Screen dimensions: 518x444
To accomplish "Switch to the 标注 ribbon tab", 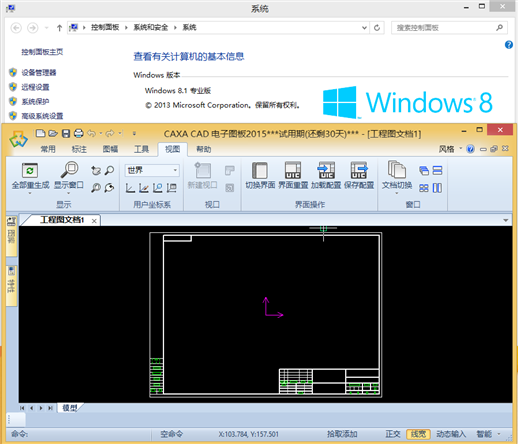I will pos(79,149).
